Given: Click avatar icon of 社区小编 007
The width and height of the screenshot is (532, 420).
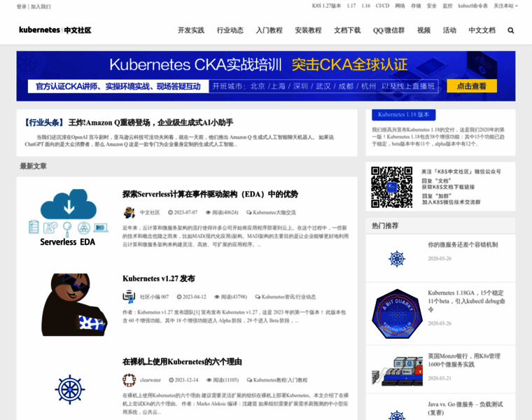Looking at the screenshot, I should (x=129, y=297).
